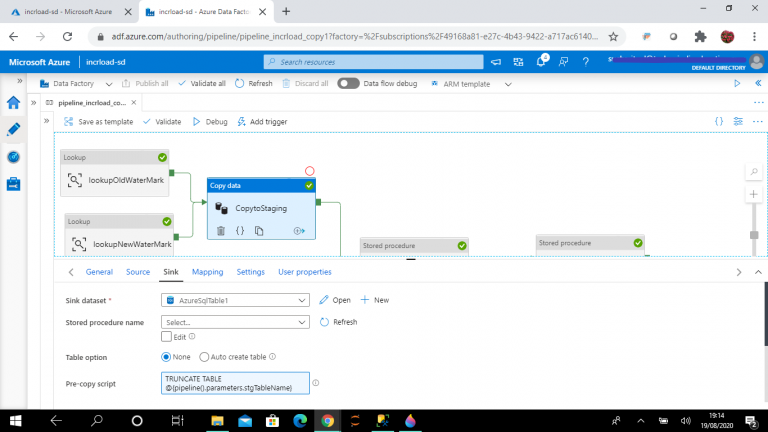
Task: View pipeline JSON code braces icon
Action: pos(719,121)
